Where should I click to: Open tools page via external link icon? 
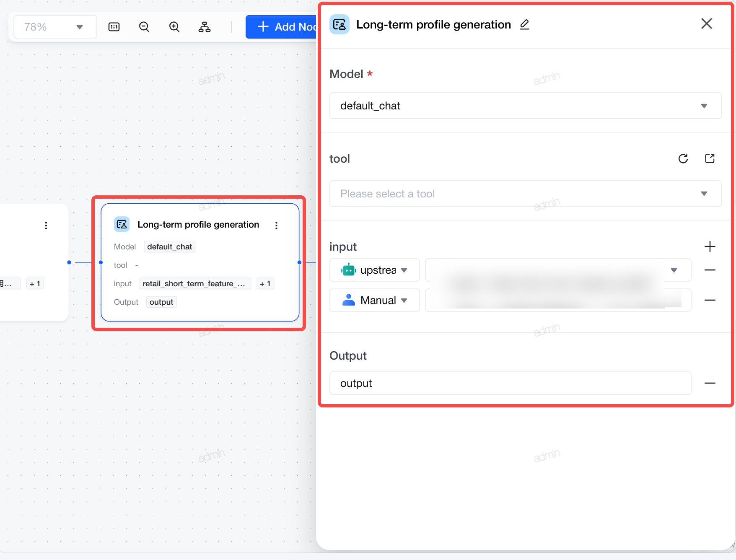pos(710,158)
